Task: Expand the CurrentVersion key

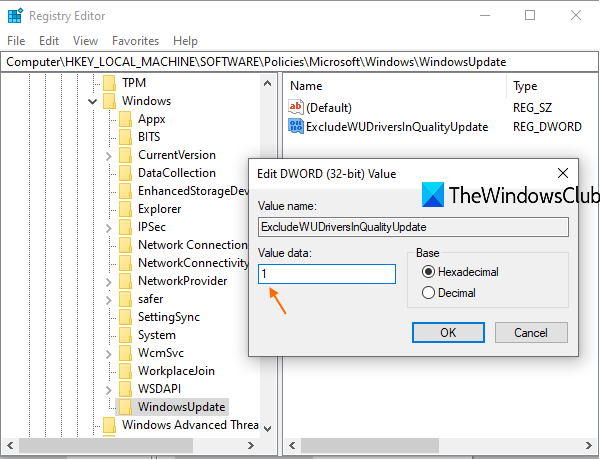Action: 109,156
